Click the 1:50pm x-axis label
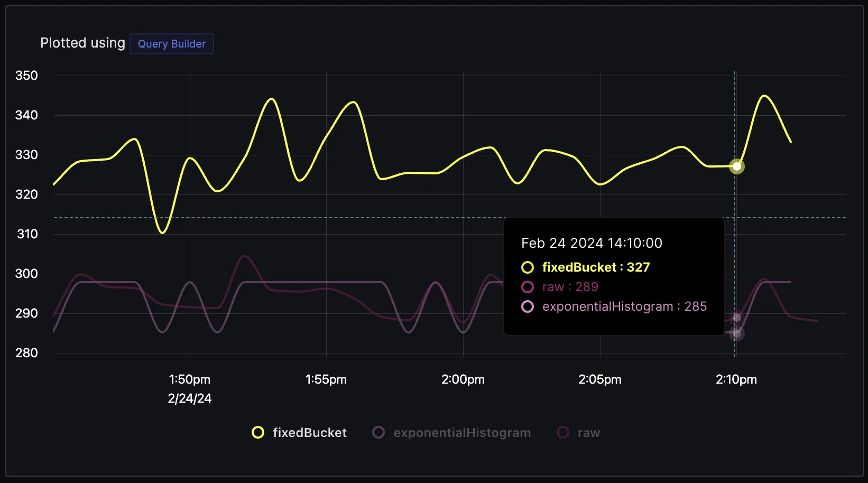868x483 pixels. tap(190, 379)
